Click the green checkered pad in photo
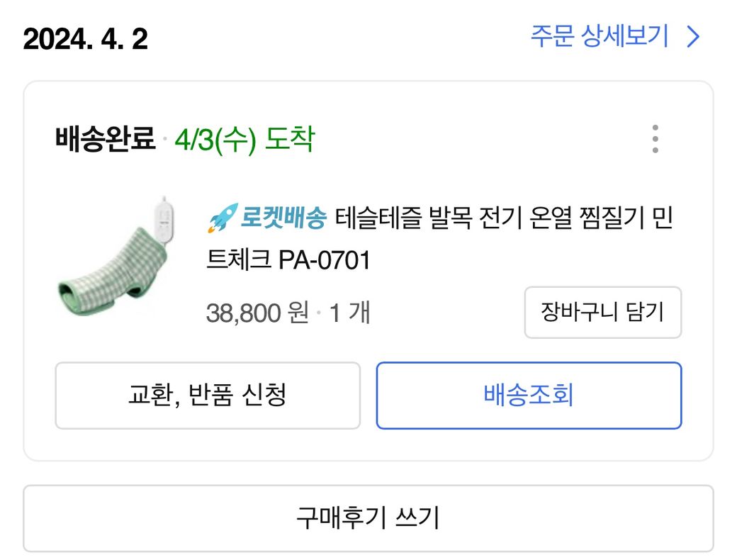Viewport: 737px width, 560px height. pos(106,273)
